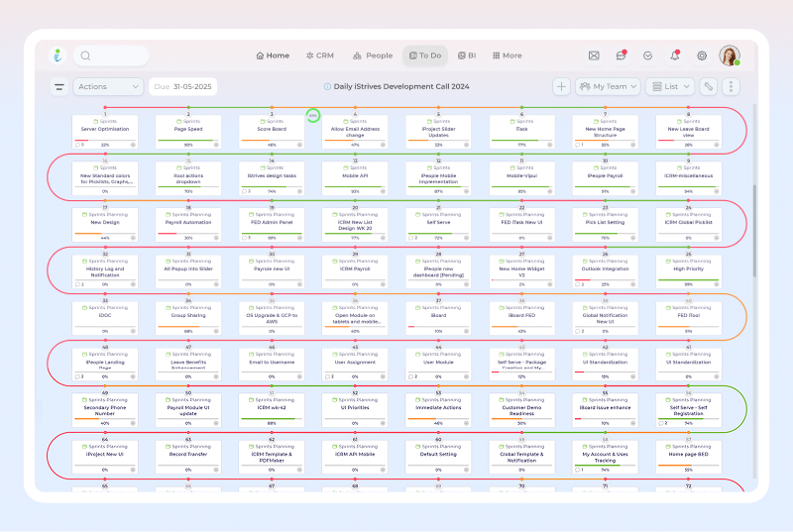The image size is (793, 532).
Task: Open the three-dot more options menu
Action: pos(732,87)
